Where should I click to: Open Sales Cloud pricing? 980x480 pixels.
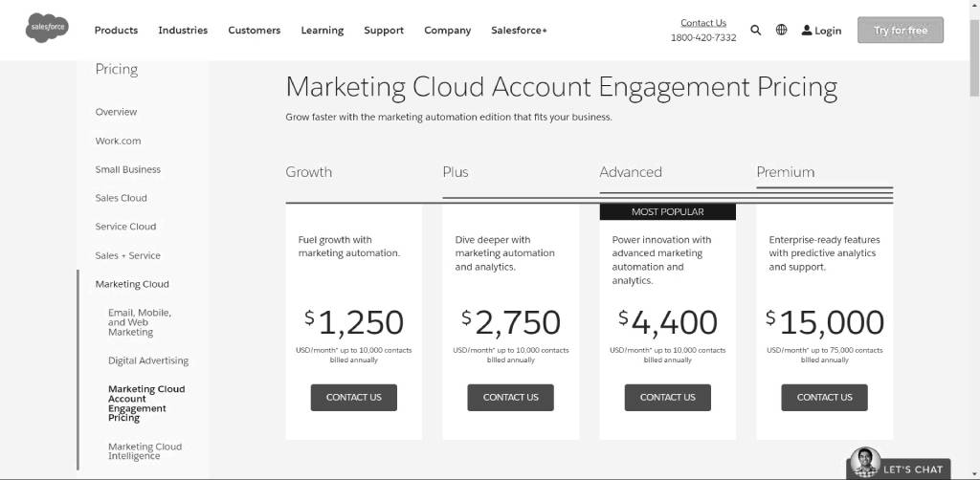(x=122, y=198)
